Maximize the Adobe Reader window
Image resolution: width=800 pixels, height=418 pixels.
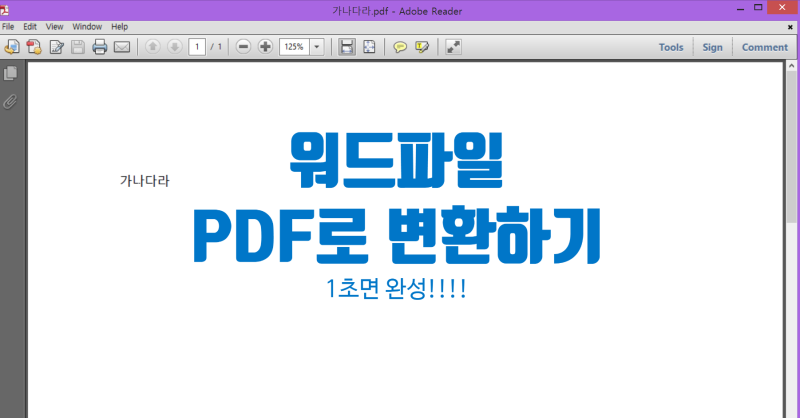click(x=758, y=7)
